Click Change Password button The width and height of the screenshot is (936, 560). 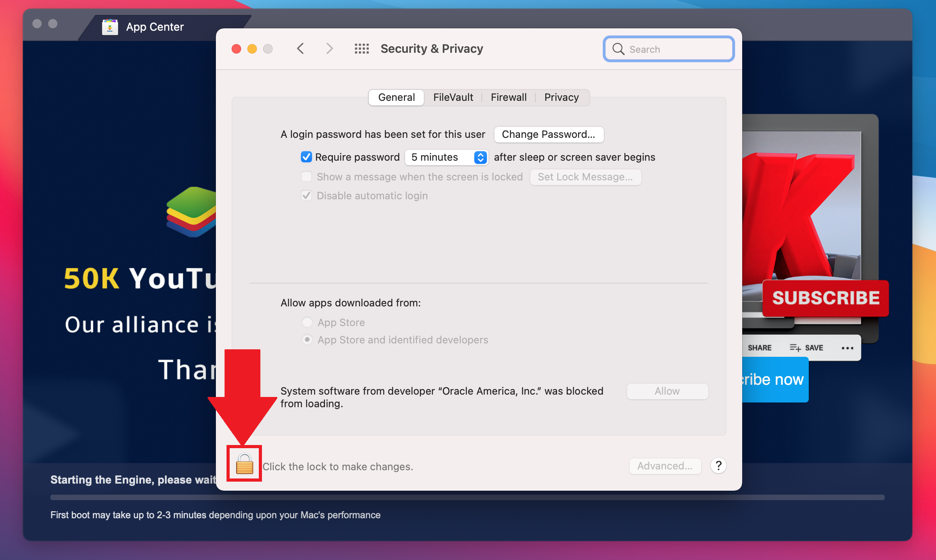point(548,134)
